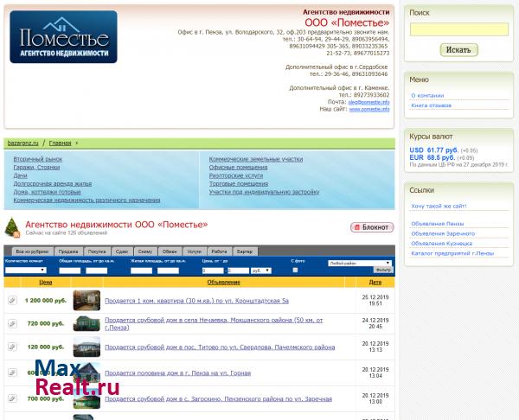This screenshot has width=519, height=420.
Task: Open the Блокнот notepad button
Action: [372, 227]
